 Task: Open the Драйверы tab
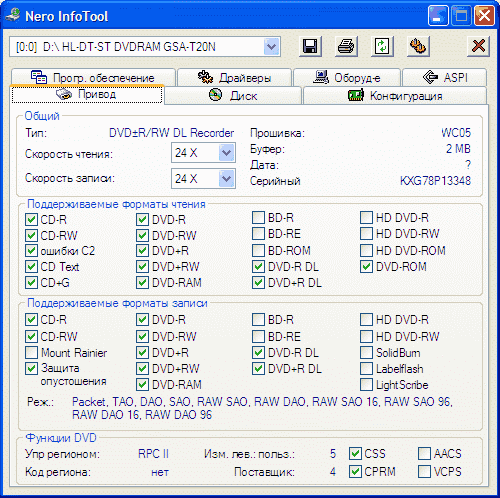pyautogui.click(x=234, y=77)
